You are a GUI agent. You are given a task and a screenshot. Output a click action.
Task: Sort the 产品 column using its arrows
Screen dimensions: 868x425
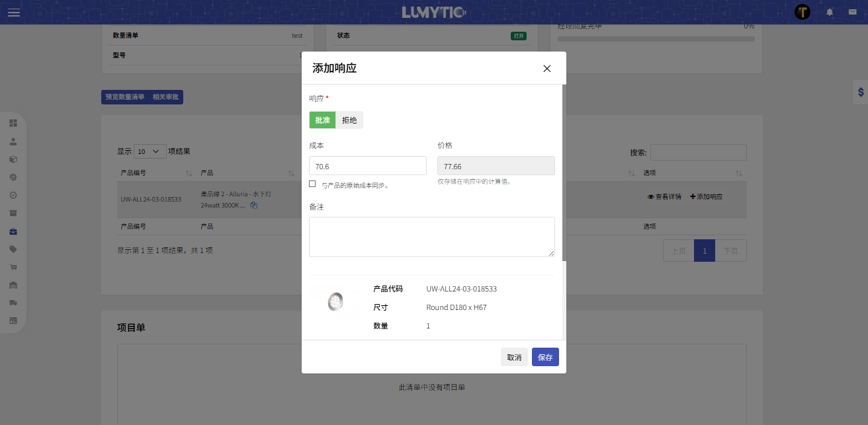[291, 173]
